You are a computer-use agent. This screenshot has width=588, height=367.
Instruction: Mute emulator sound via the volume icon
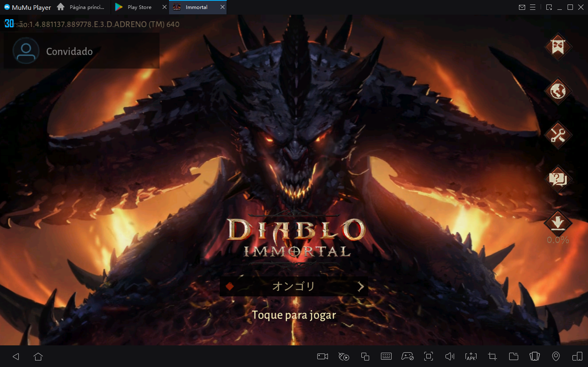tap(450, 356)
